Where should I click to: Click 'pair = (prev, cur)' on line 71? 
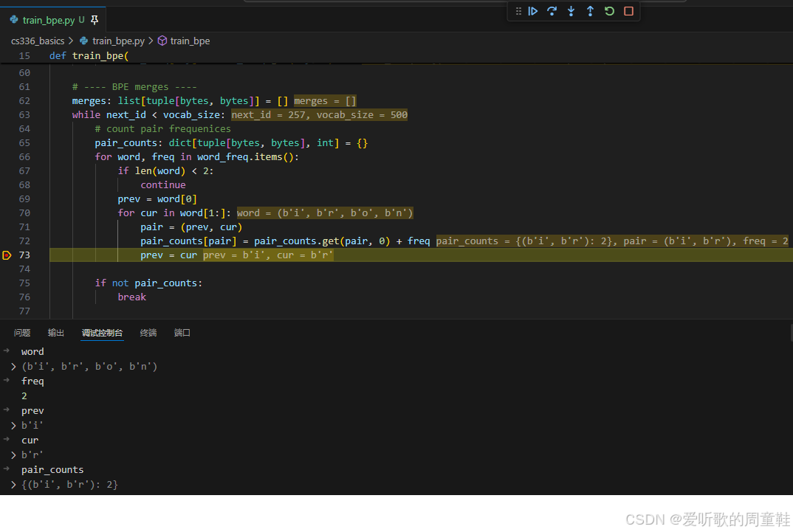[191, 227]
